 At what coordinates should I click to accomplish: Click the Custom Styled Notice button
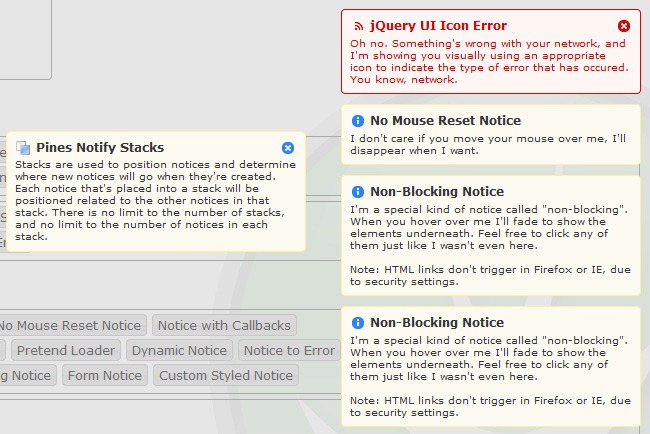(x=226, y=375)
